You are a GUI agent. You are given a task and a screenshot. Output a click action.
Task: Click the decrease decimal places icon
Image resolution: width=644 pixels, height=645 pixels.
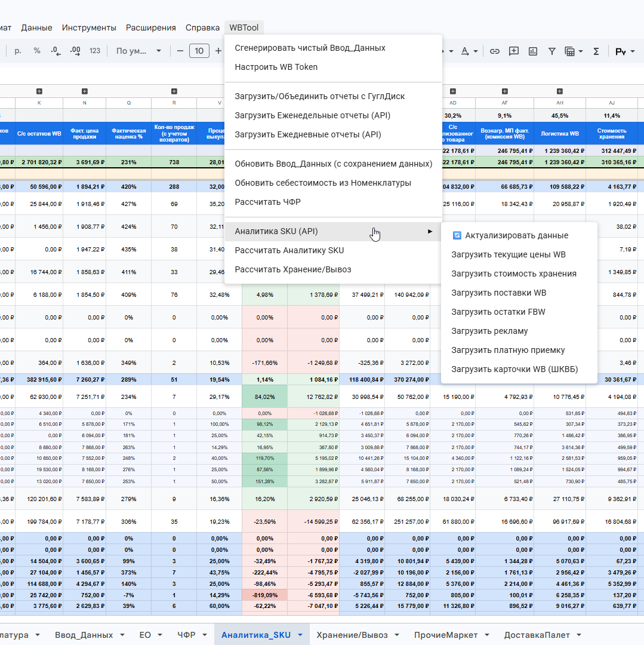(56, 51)
